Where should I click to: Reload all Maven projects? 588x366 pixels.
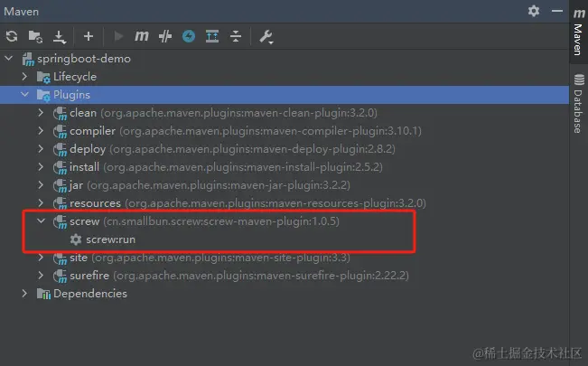(12, 36)
